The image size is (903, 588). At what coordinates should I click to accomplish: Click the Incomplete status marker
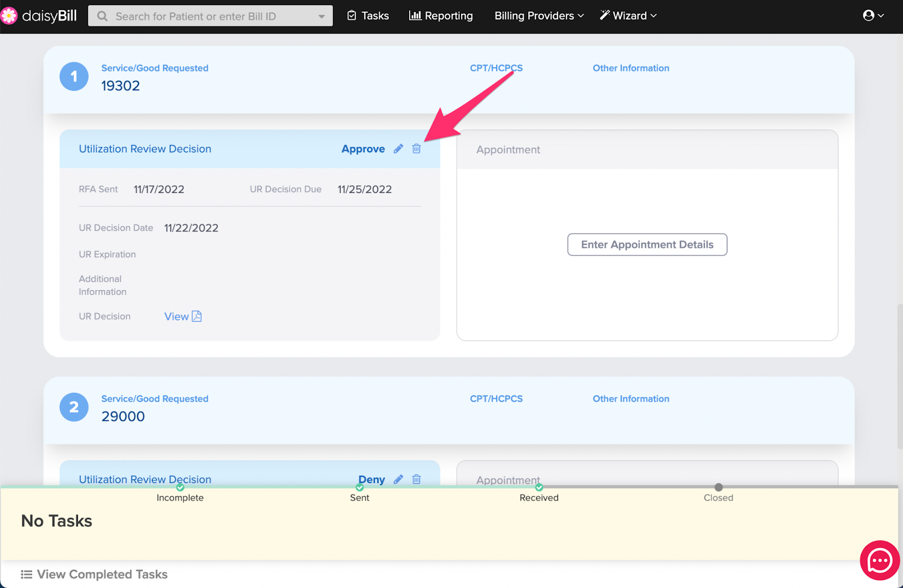pyautogui.click(x=180, y=487)
